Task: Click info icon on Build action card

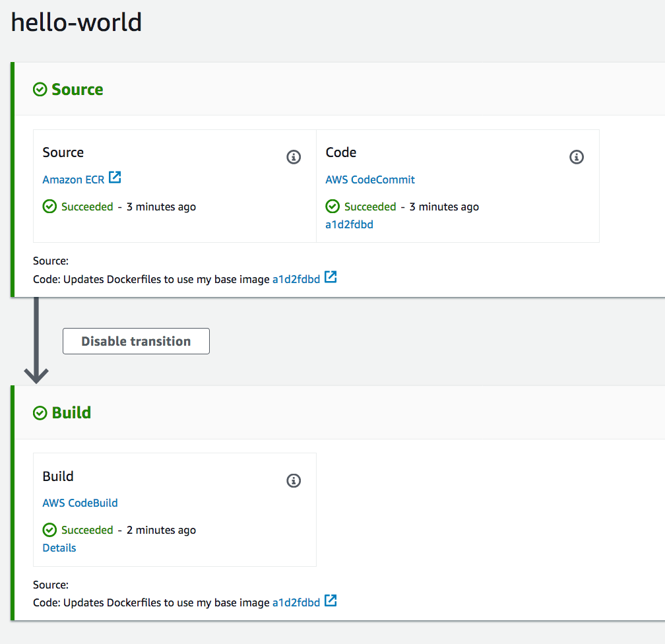Action: tap(294, 480)
